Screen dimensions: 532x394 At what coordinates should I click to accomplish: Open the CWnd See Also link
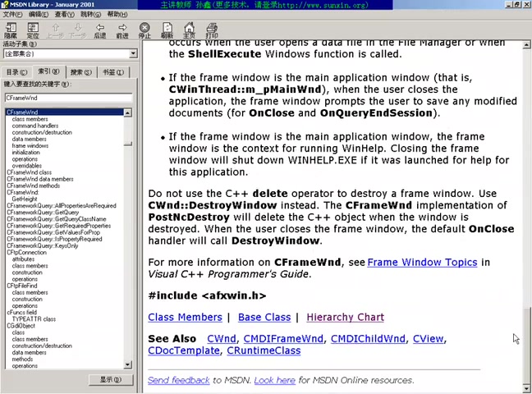click(x=222, y=339)
